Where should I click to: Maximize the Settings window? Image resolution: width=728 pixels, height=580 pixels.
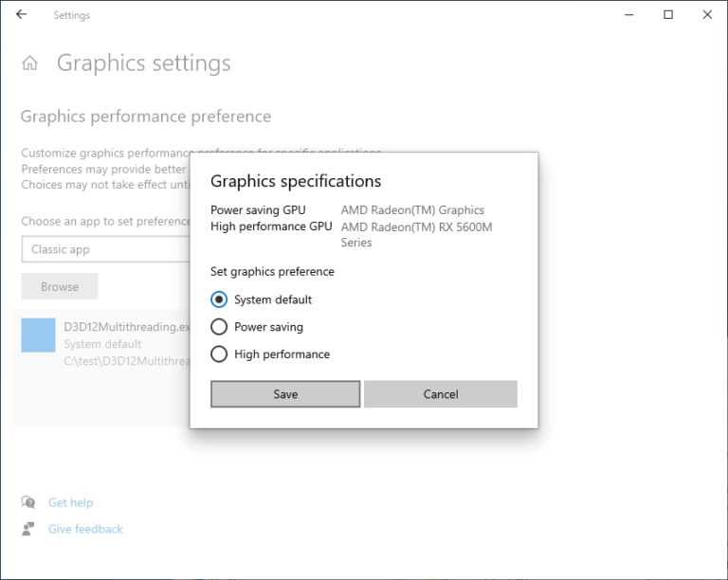(x=668, y=15)
